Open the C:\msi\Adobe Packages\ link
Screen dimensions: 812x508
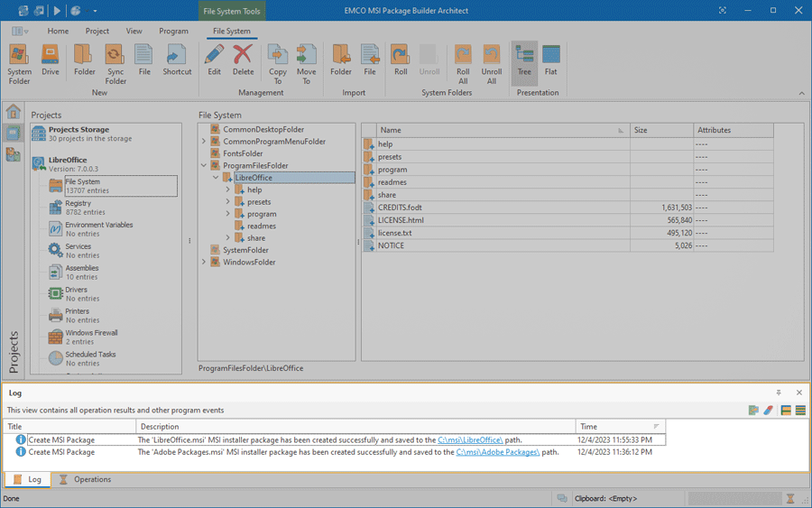498,452
